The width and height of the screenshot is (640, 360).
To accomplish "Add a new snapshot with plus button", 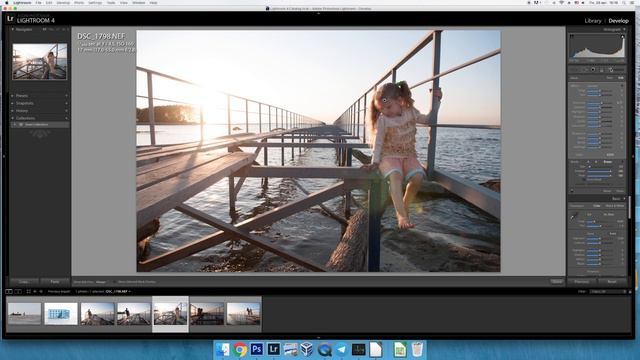I will [x=67, y=103].
